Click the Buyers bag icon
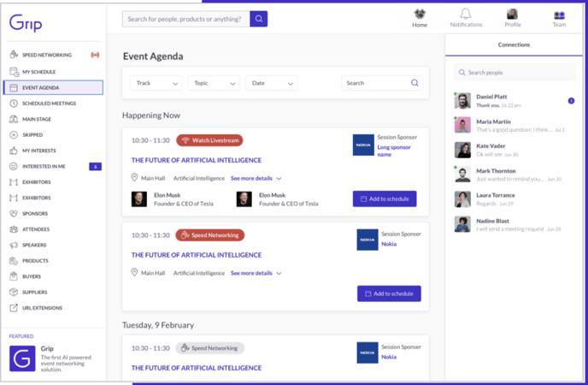588x385 pixels. pyautogui.click(x=14, y=276)
